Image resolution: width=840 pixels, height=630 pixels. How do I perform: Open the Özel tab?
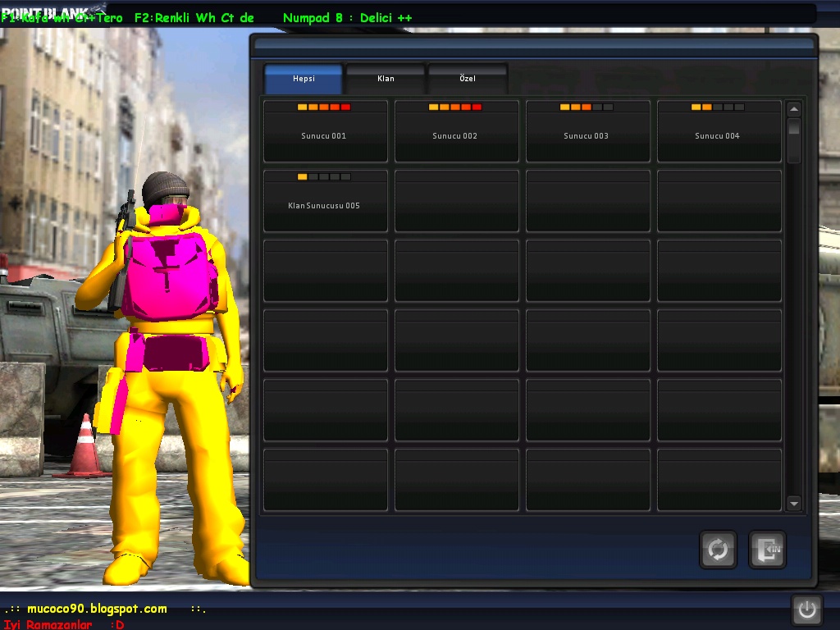[468, 79]
